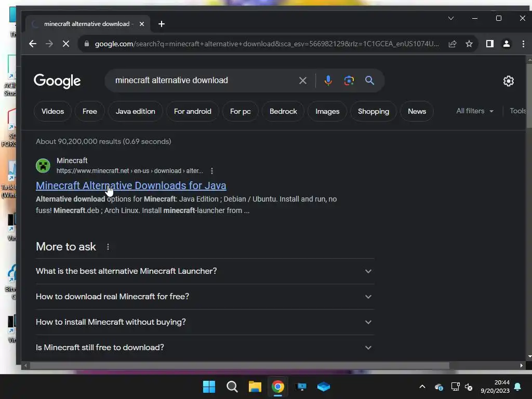Image resolution: width=532 pixels, height=399 pixels.
Task: Switch to Images results
Action: (327, 111)
